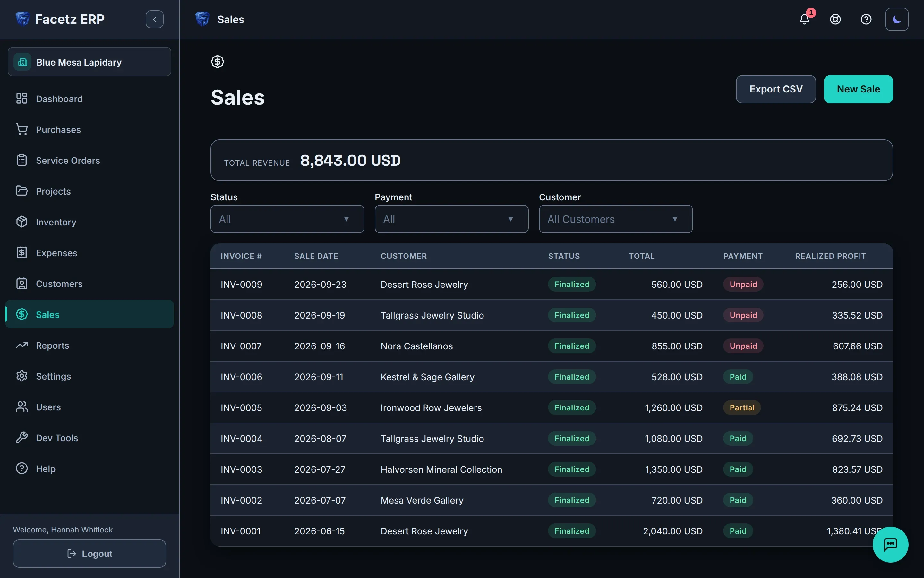Open the chat bubble widget
The width and height of the screenshot is (924, 578).
pos(890,544)
